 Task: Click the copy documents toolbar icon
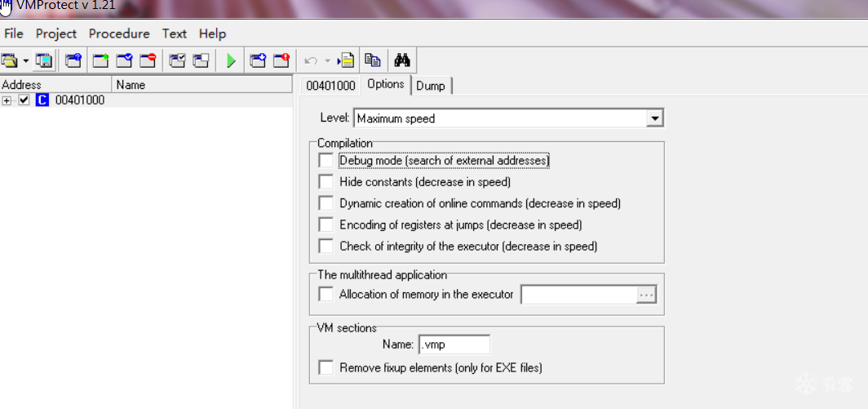(373, 60)
